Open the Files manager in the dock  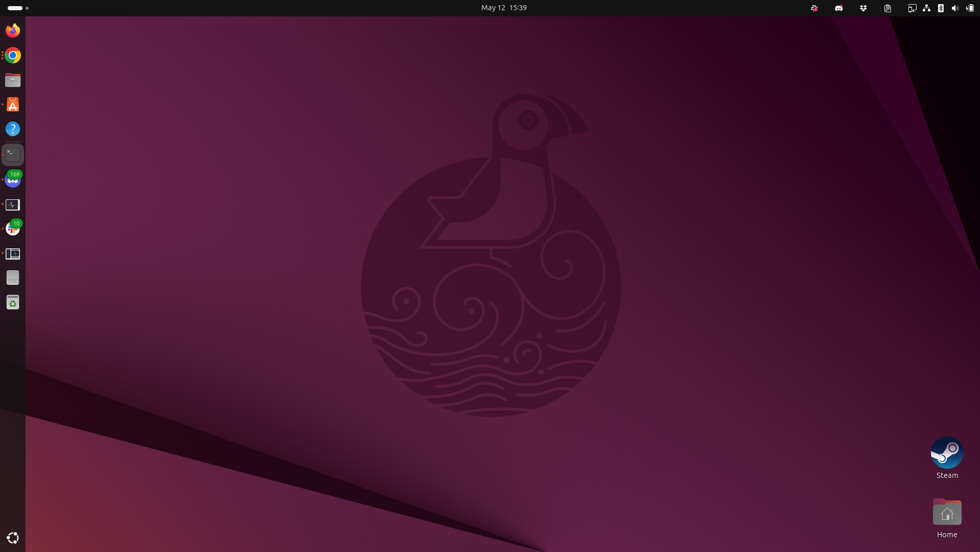(13, 80)
